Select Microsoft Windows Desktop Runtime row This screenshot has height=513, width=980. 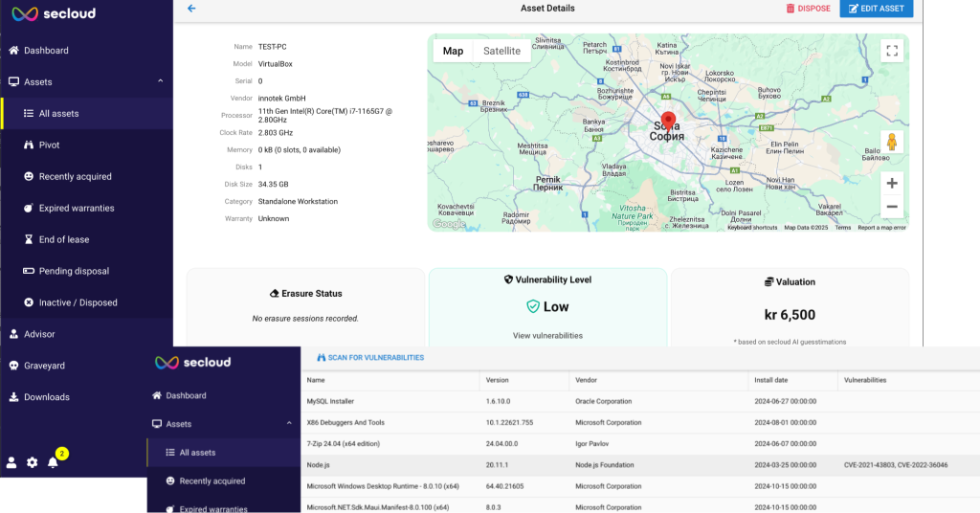pos(640,486)
